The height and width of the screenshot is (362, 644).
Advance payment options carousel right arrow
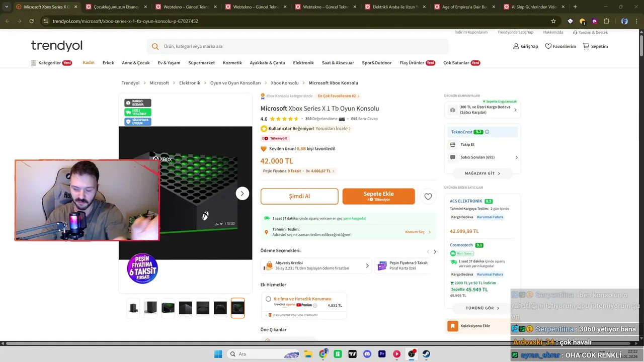click(x=435, y=252)
